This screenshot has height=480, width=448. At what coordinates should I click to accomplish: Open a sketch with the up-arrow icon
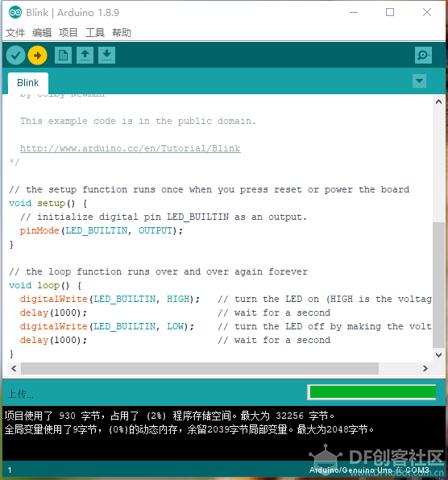[x=85, y=55]
